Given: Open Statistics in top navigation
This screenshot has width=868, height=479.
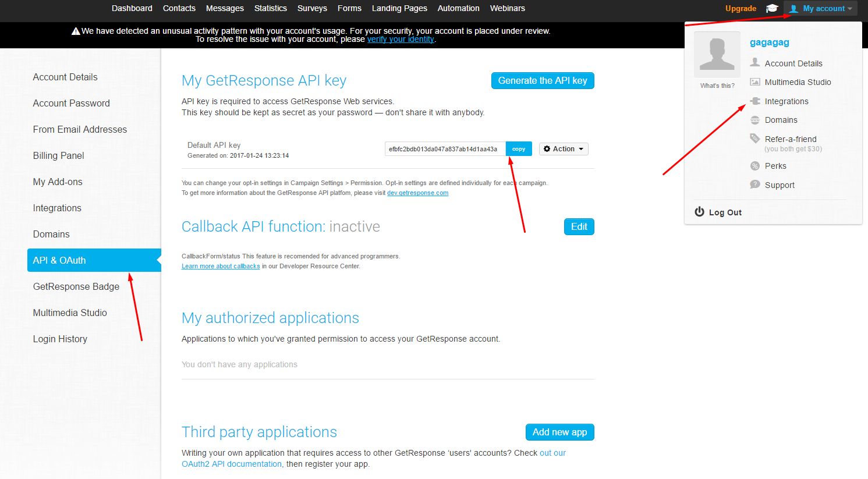Looking at the screenshot, I should [271, 8].
